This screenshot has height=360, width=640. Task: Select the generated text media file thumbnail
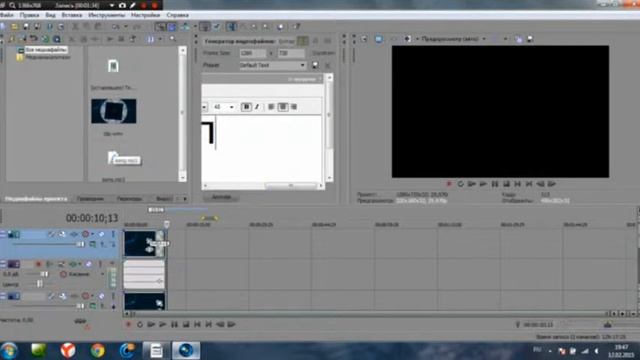113,66
